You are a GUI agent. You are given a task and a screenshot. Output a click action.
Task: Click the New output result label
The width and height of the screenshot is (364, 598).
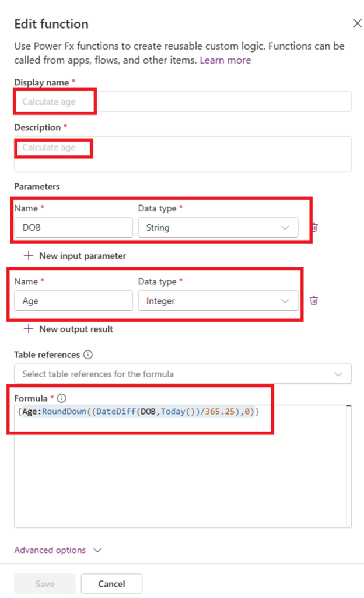(x=76, y=329)
